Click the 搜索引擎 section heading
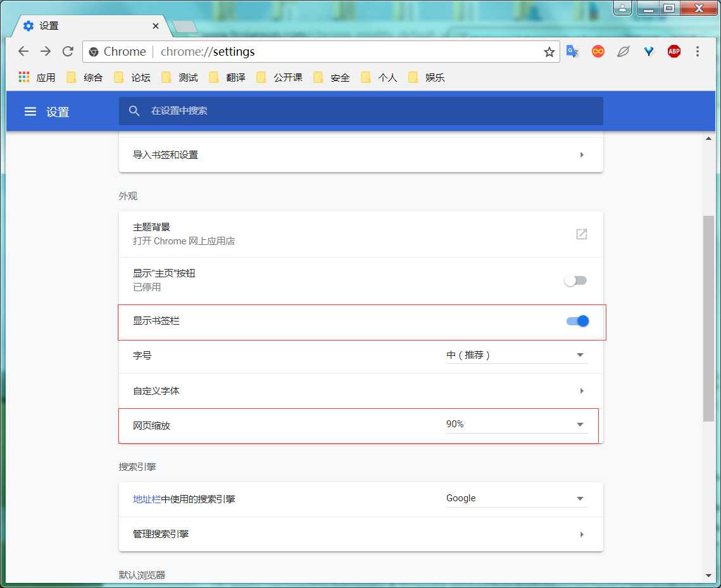The width and height of the screenshot is (721, 588). click(137, 467)
